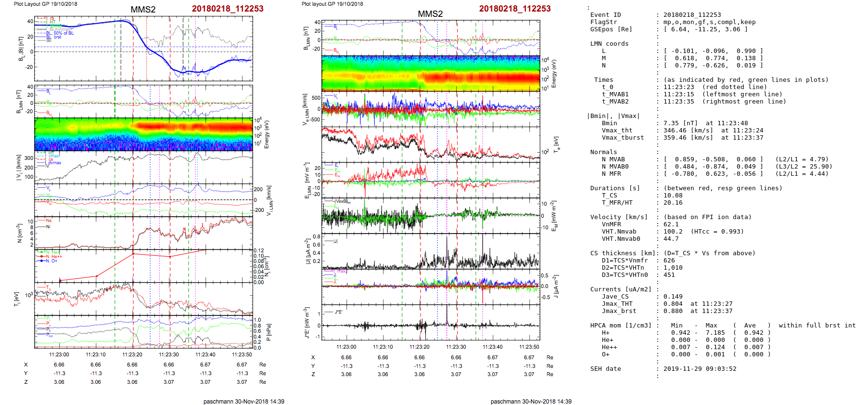Screen dimensions: 868x405
Task: Click the 'N MFR' row label
Action: click(612, 174)
